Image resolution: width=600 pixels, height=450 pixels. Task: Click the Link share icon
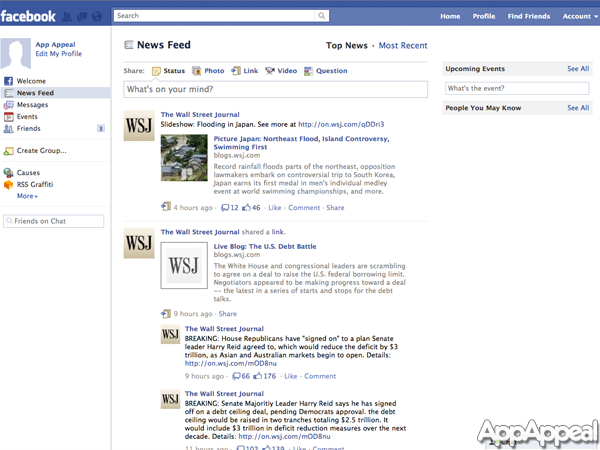[236, 71]
